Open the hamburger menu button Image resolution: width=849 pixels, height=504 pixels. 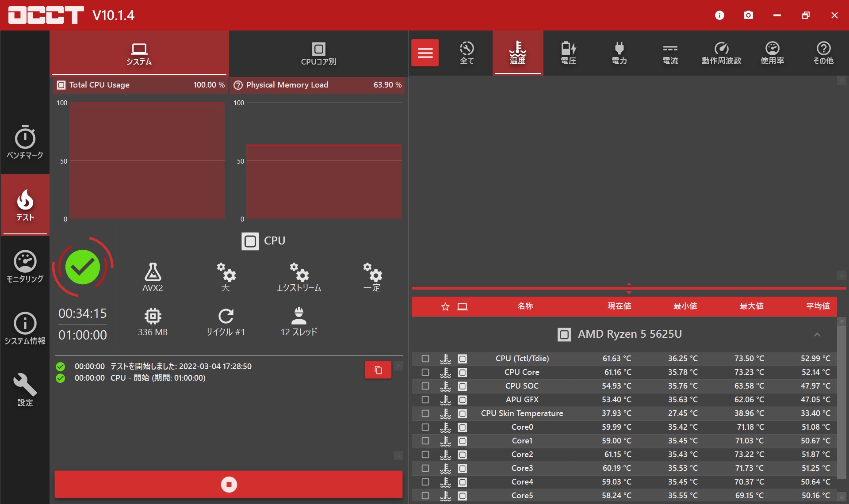click(x=425, y=53)
